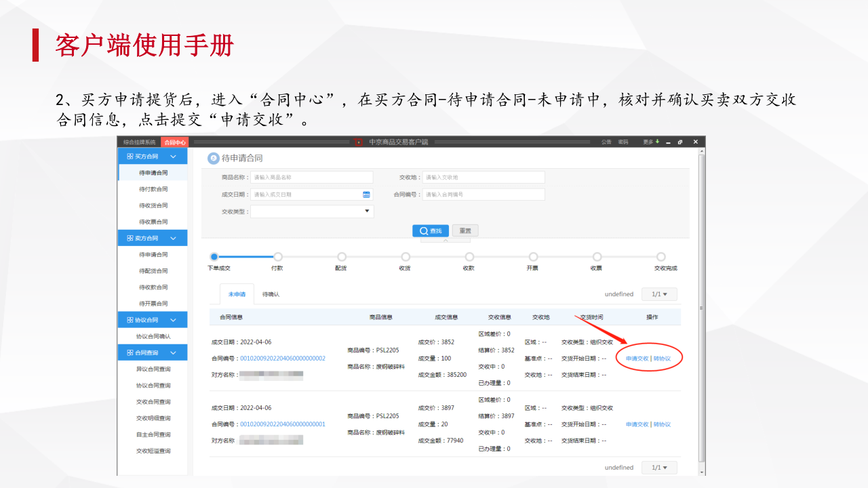This screenshot has height=488, width=868.
Task: Click 转协议 for contract ending 0002
Action: pyautogui.click(x=662, y=359)
